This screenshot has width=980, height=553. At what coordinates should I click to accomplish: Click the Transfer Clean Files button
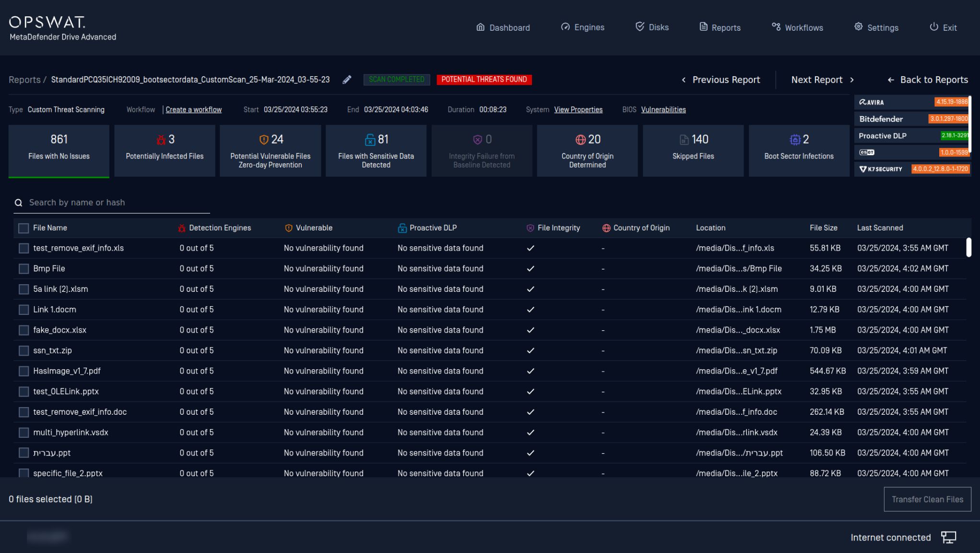click(927, 499)
